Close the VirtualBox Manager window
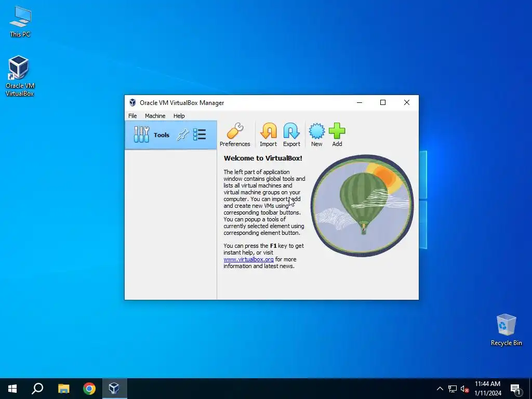Viewport: 532px width, 399px height. 407,102
